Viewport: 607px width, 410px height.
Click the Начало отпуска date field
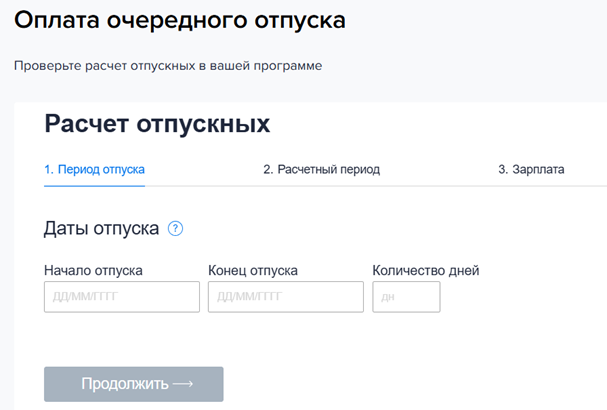point(122,297)
